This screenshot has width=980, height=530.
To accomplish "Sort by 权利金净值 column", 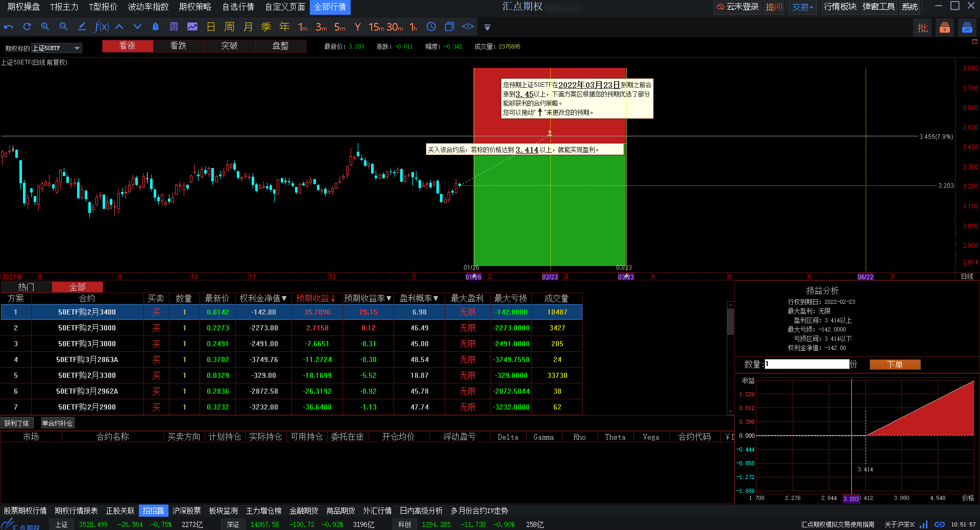I will click(263, 298).
